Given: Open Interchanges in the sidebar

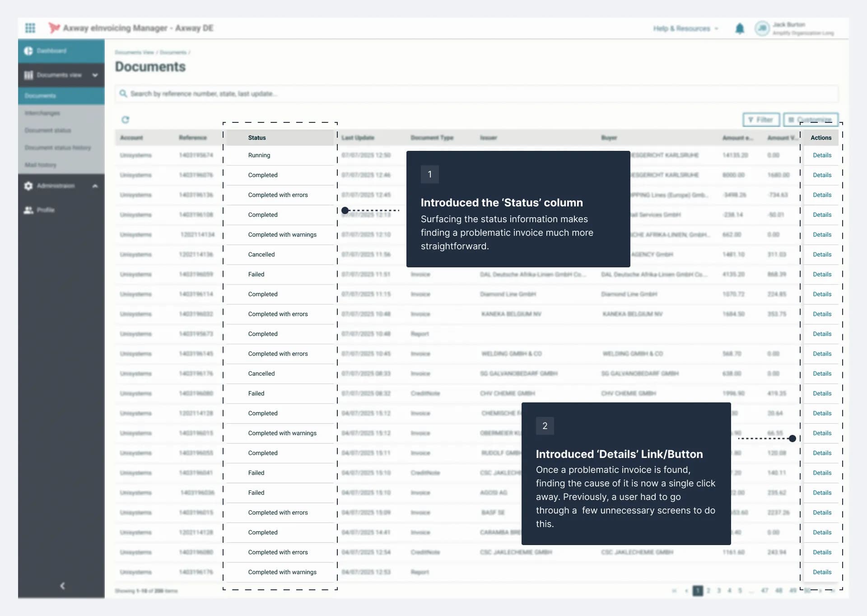Looking at the screenshot, I should [x=61, y=113].
